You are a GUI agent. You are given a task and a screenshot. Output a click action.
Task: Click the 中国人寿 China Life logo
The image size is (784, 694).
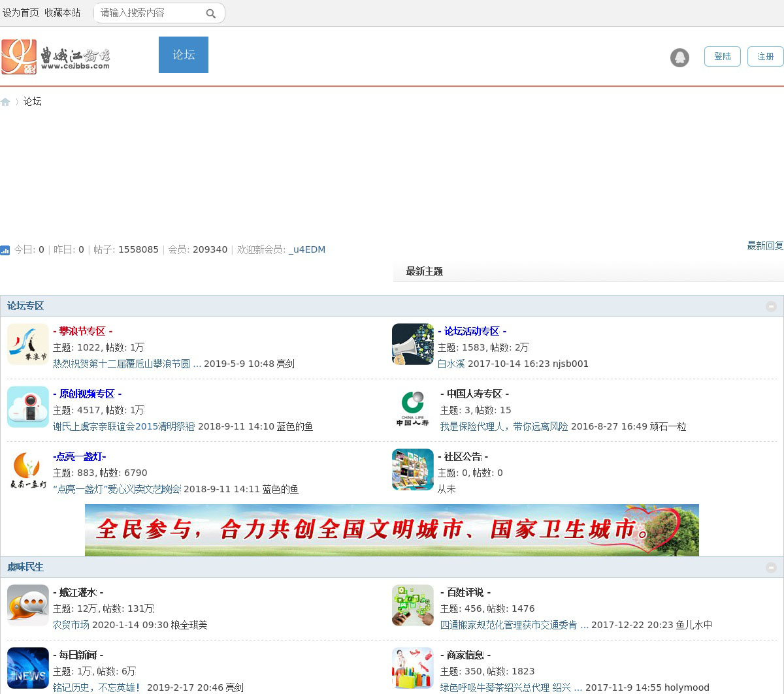[412, 407]
